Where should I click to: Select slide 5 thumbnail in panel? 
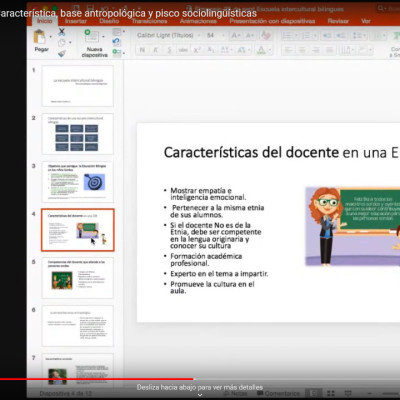(x=78, y=278)
